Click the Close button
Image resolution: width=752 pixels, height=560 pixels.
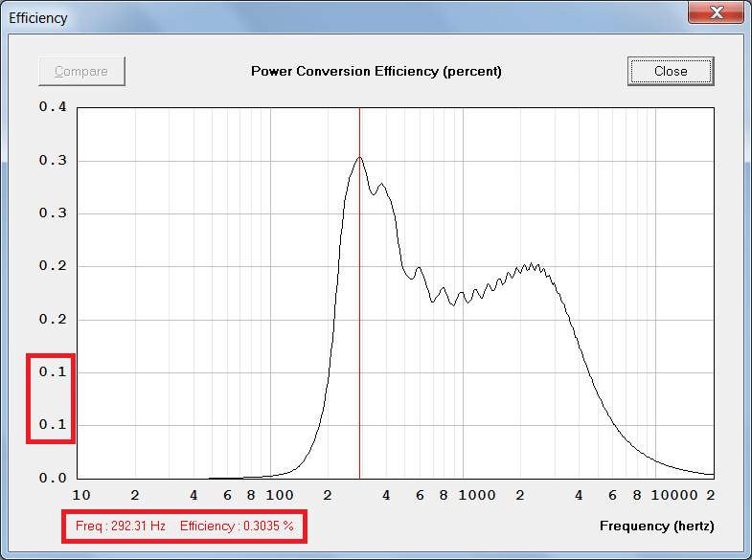pyautogui.click(x=671, y=71)
